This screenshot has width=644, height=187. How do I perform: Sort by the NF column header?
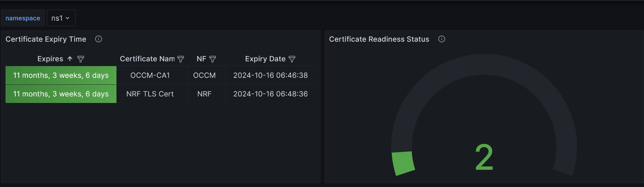coord(201,59)
